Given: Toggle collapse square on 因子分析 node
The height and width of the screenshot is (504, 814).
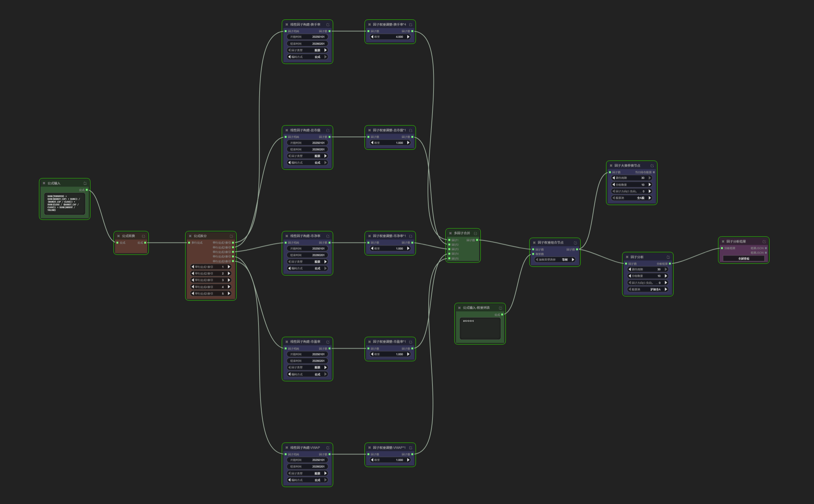Looking at the screenshot, I should pos(627,257).
